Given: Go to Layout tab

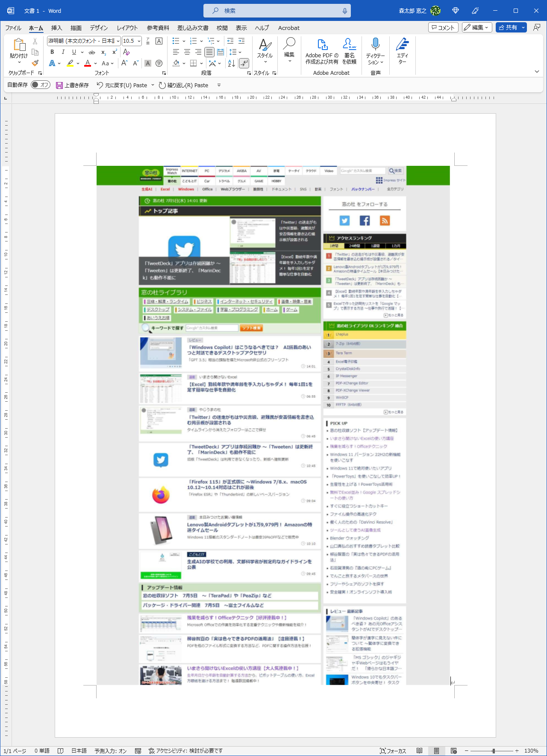Looking at the screenshot, I should (127, 28).
